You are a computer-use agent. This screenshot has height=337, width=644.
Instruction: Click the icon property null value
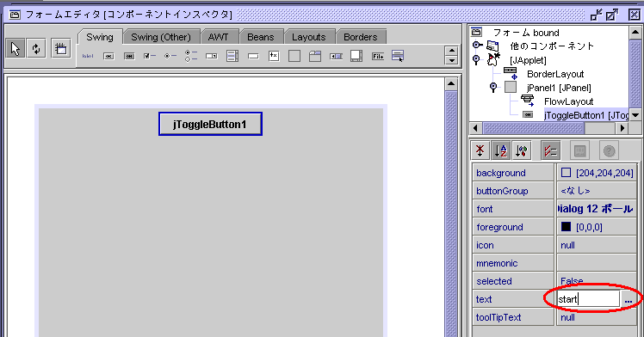[596, 245]
